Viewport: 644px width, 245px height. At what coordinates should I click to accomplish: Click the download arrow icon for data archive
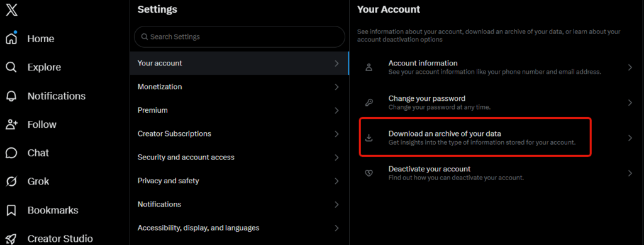click(x=369, y=138)
